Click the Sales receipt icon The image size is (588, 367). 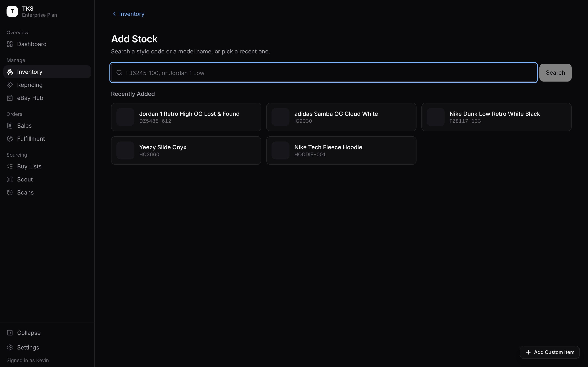[x=10, y=125]
